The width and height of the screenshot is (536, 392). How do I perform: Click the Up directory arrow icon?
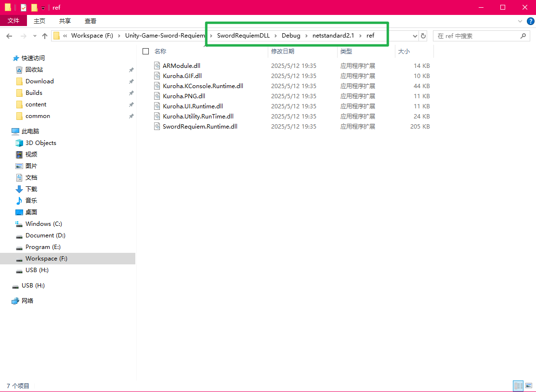click(45, 36)
